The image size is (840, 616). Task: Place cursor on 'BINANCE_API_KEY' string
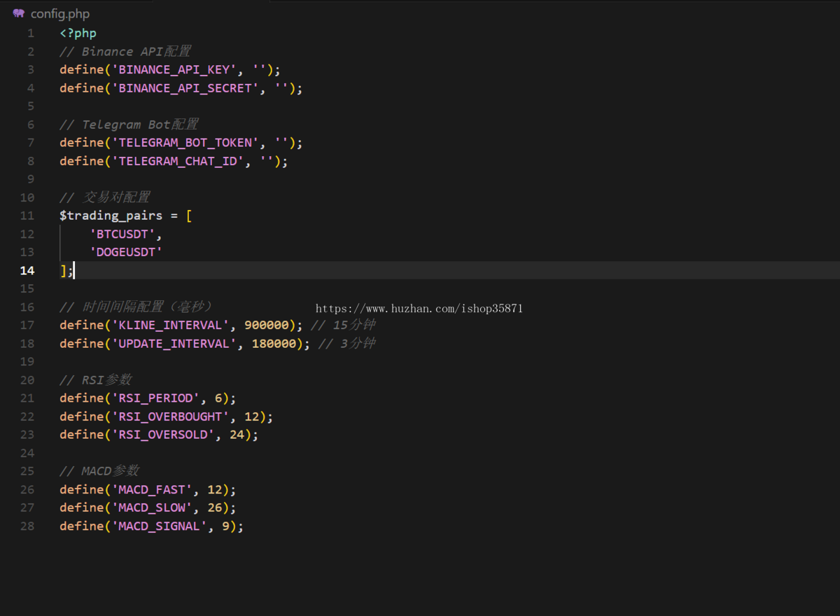point(175,70)
